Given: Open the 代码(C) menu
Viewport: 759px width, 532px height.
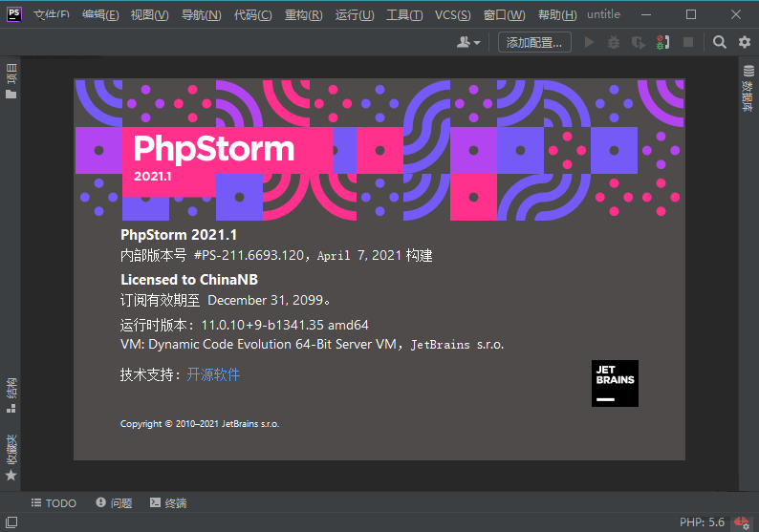Looking at the screenshot, I should 252,15.
